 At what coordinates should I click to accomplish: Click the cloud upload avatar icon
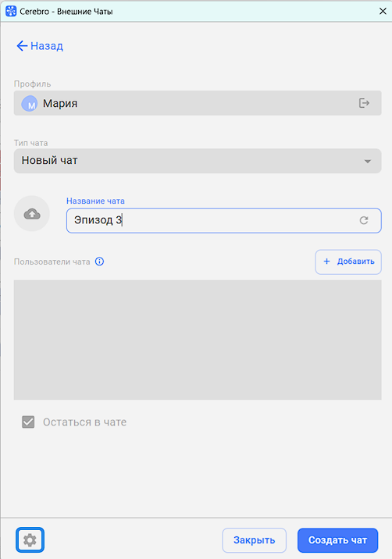(32, 214)
